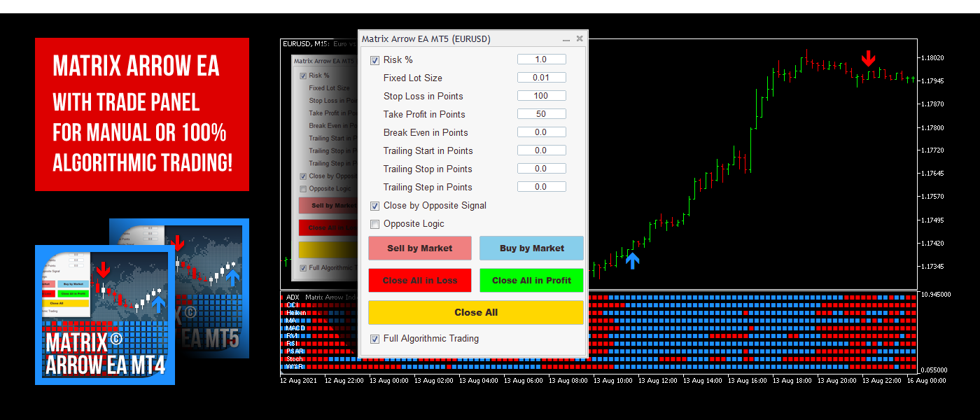Click the MACD indicator row label
This screenshot has width=980, height=420.
(295, 328)
